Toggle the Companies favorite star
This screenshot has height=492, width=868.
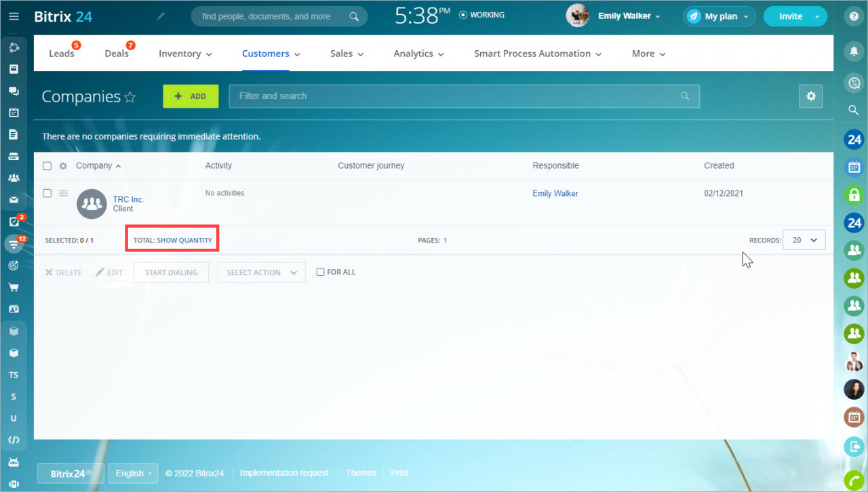click(130, 98)
